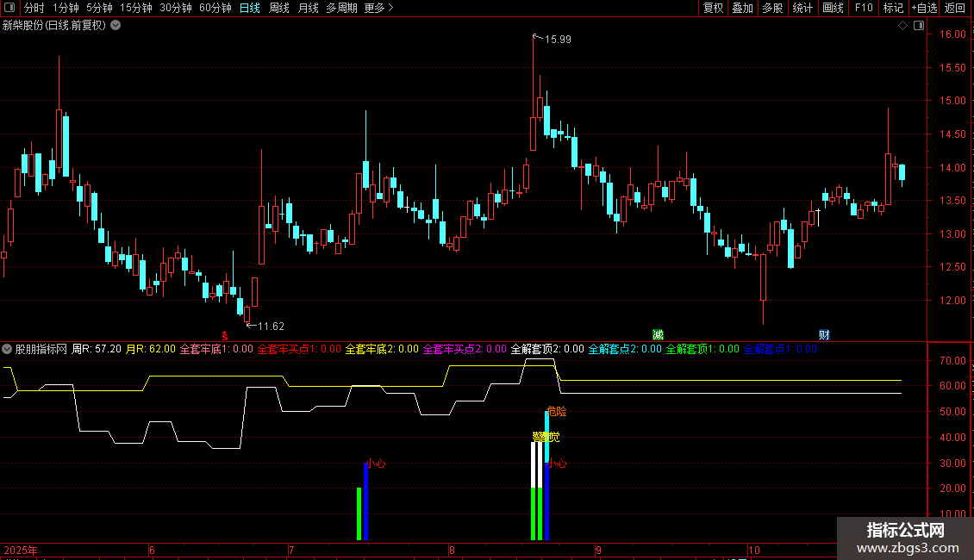Expand dropdown beside 新柴股份 title
974x560 pixels.
tap(116, 26)
